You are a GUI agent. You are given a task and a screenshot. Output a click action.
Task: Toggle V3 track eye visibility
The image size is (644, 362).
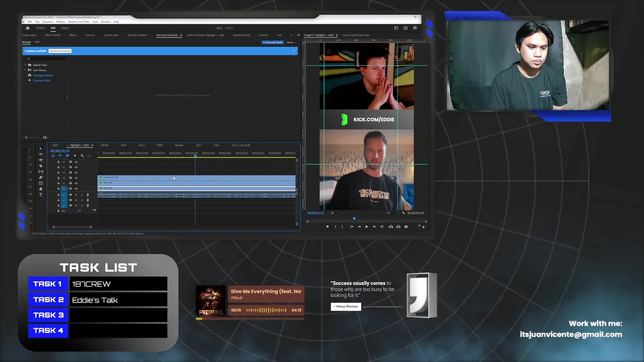click(x=76, y=178)
